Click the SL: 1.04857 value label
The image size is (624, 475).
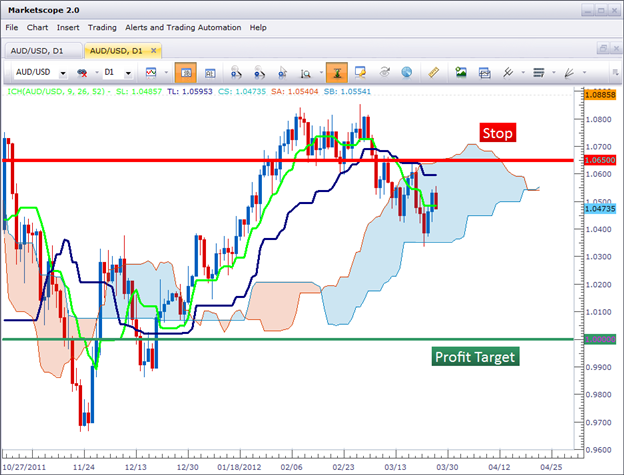point(139,91)
